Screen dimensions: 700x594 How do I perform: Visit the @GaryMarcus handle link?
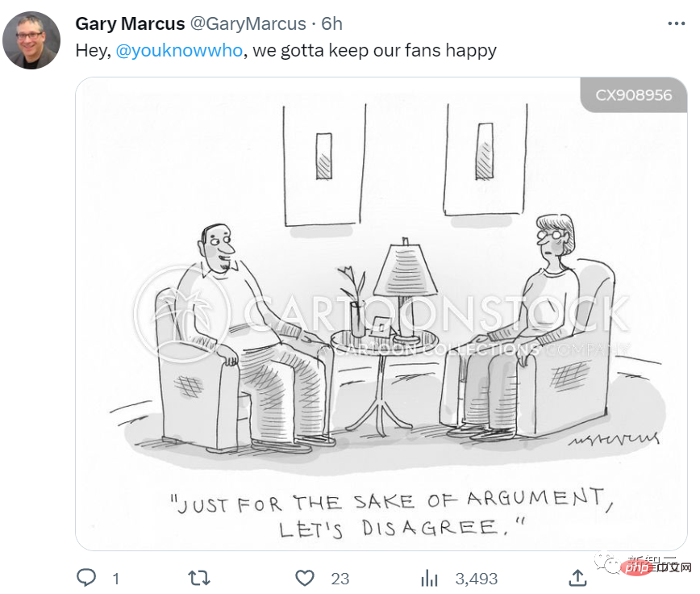[248, 24]
